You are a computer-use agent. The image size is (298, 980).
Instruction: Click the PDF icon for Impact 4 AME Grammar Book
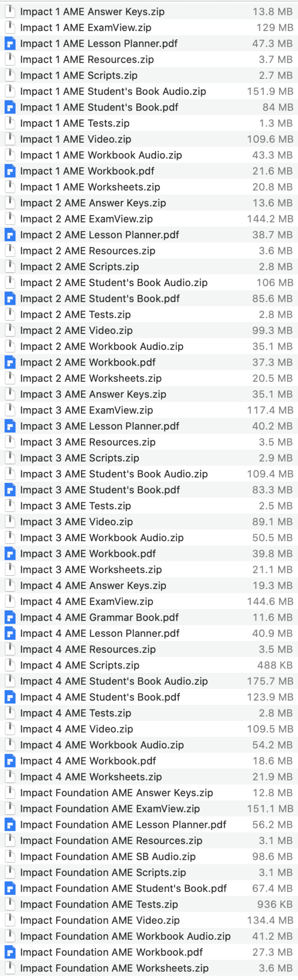10,617
